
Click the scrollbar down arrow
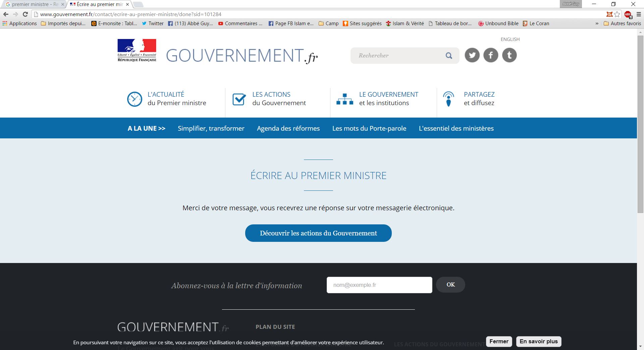tap(640, 346)
